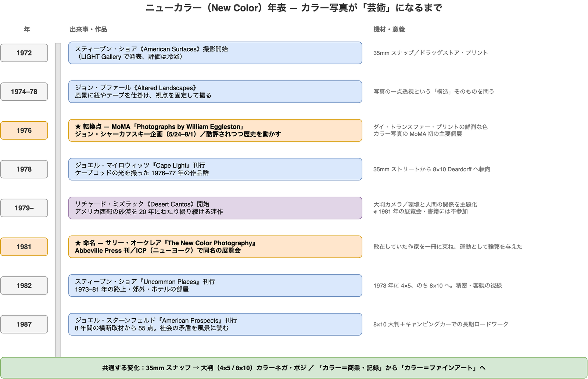588x379 pixels.
Task: Select the 1974–78 year box
Action: 24,92
